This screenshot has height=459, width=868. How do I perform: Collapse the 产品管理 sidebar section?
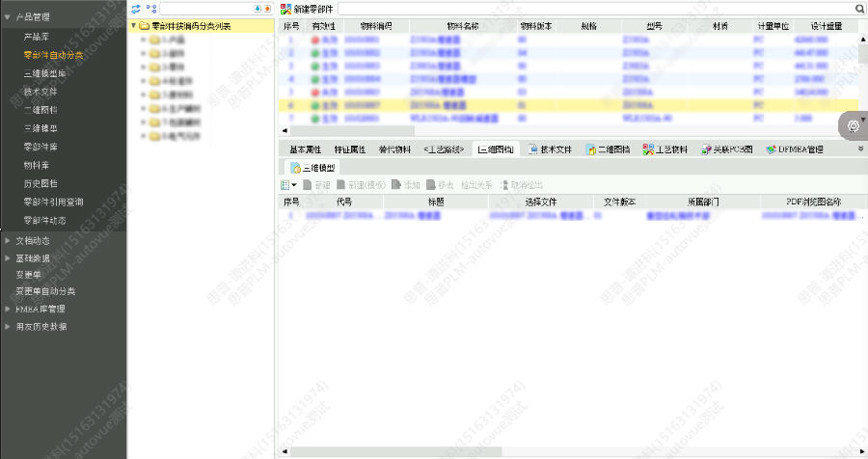coord(7,17)
